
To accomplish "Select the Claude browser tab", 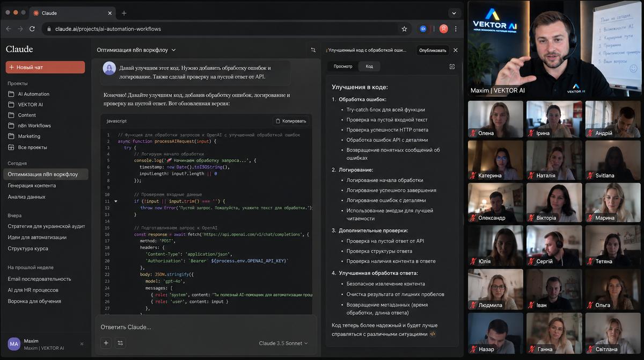I will [x=71, y=13].
